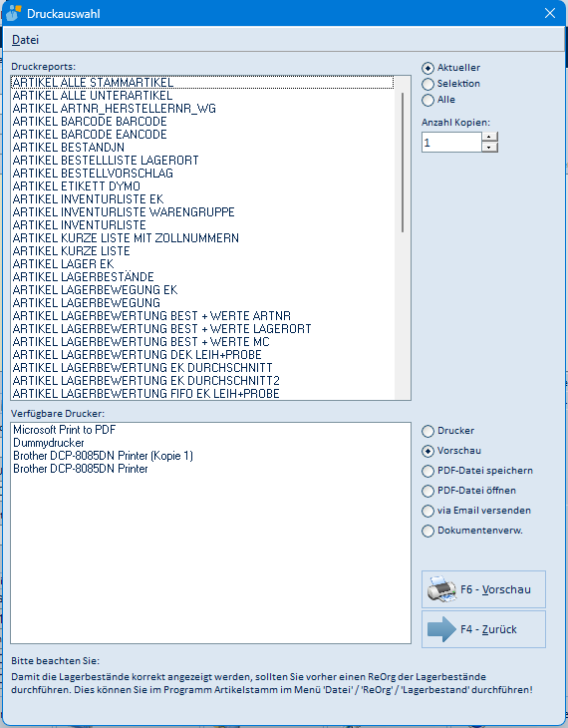The width and height of the screenshot is (568, 728).
Task: Click the Anzahl Kopien input field
Action: (x=451, y=142)
